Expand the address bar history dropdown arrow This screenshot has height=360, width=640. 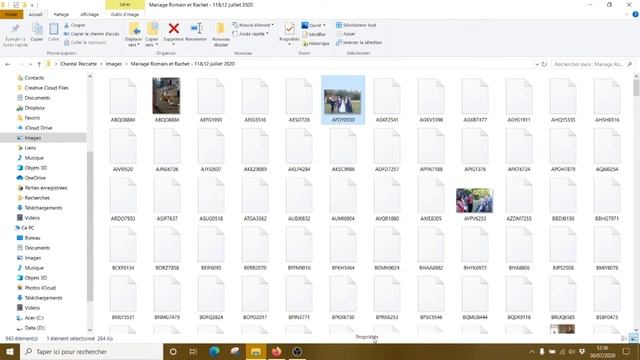pyautogui.click(x=537, y=64)
